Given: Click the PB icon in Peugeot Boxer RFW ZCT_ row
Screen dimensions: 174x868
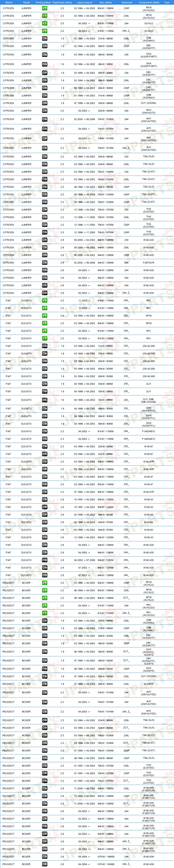Looking at the screenshot, I should pos(45,598).
